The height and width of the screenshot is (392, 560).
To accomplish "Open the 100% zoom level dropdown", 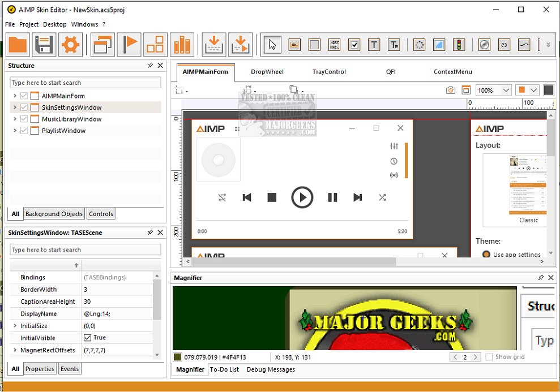I will [x=493, y=89].
